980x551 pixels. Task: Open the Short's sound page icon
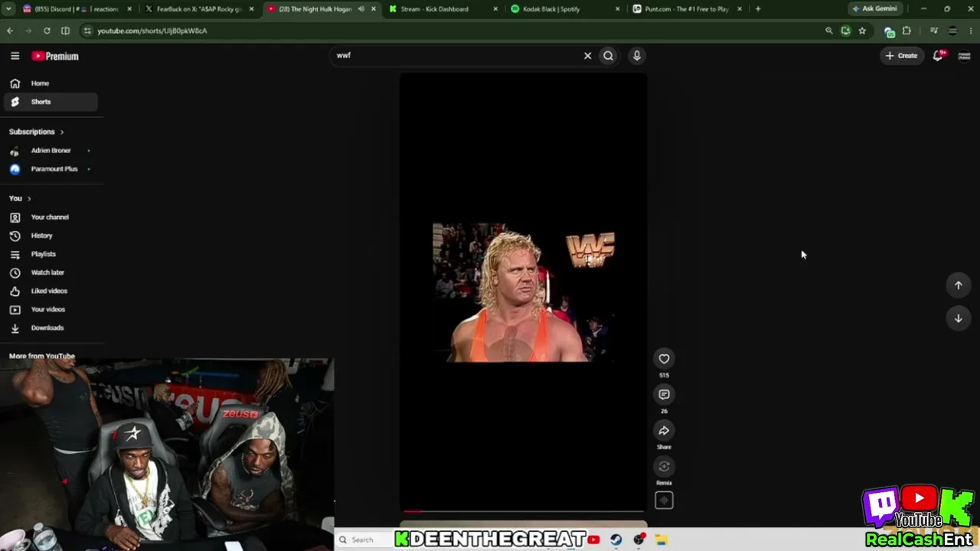(664, 500)
